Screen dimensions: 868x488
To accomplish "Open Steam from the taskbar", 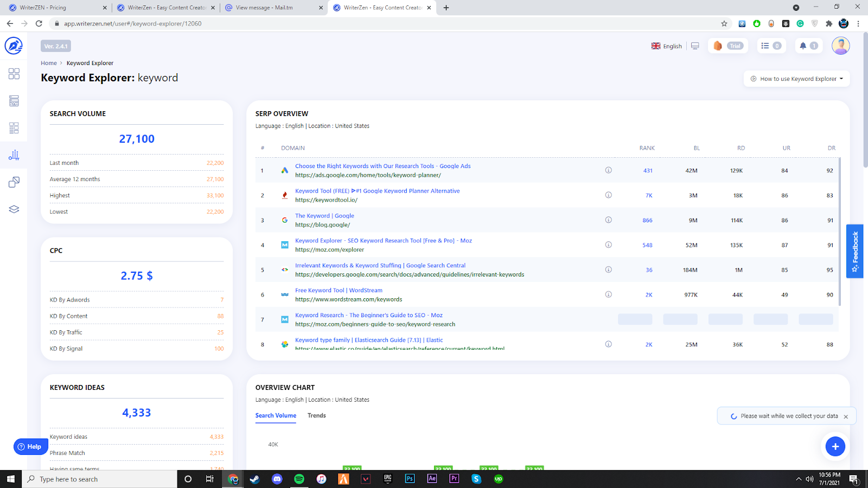I will 254,479.
